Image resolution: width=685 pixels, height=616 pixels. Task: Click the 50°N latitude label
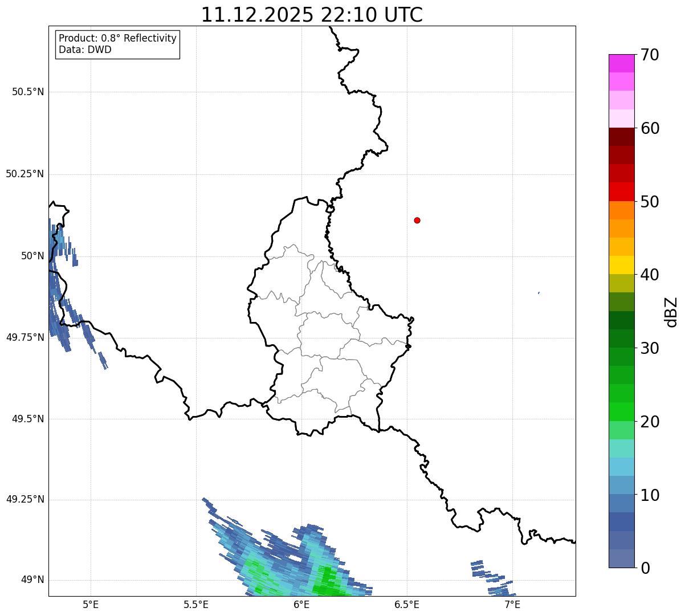click(x=32, y=256)
